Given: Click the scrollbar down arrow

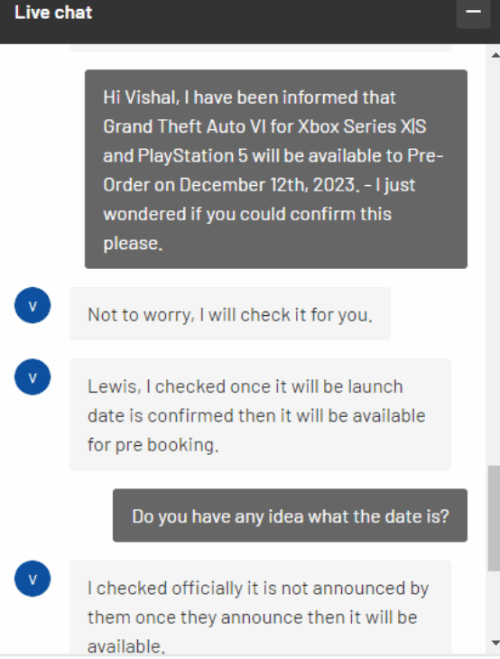Looking at the screenshot, I should tap(495, 643).
